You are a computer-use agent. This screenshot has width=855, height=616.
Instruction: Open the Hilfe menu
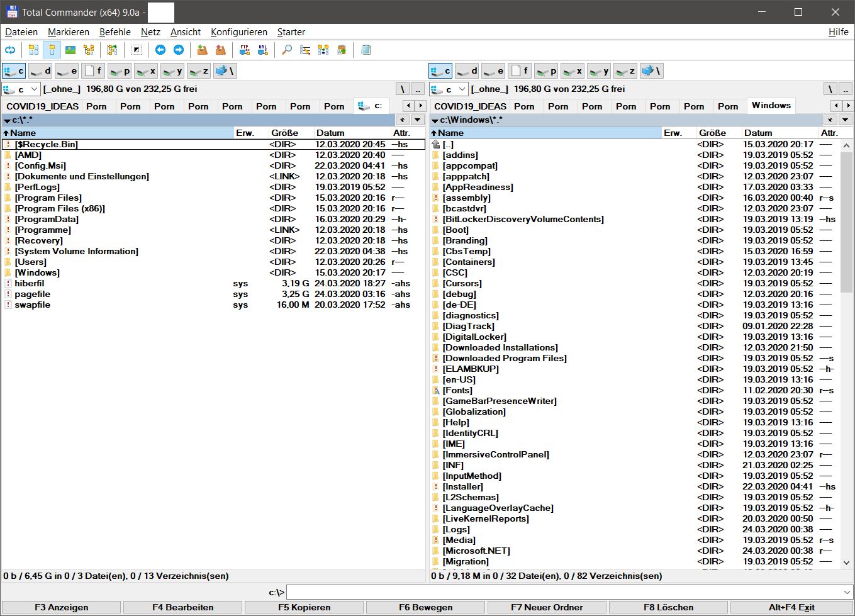839,32
